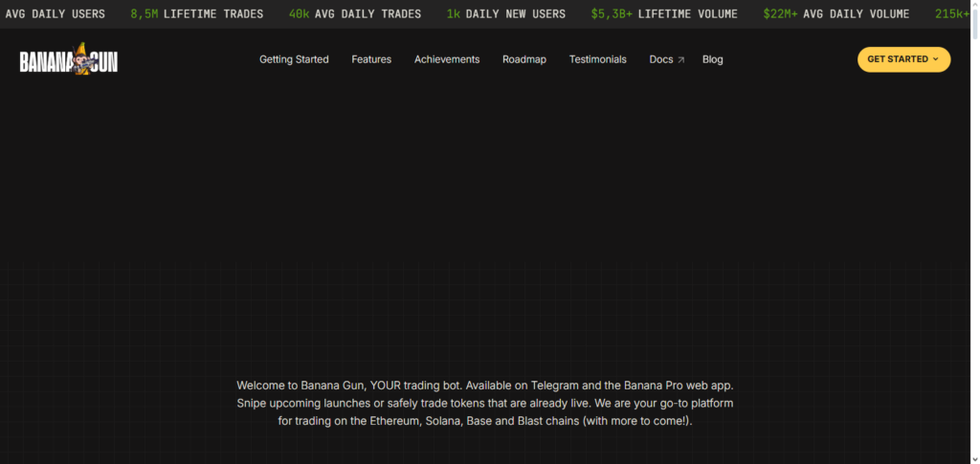Click the text line mentioning Ethereum, Solana chains

pyautogui.click(x=485, y=421)
